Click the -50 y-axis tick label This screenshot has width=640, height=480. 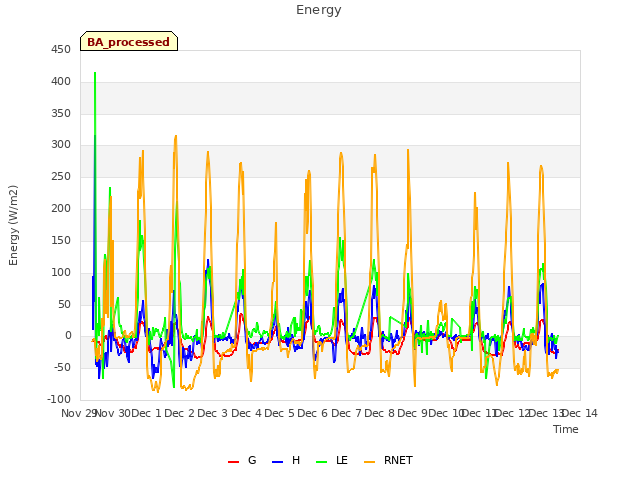point(62,367)
